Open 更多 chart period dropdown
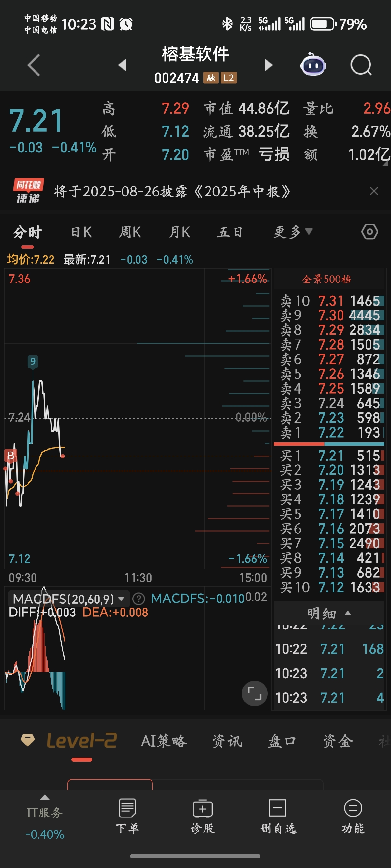Viewport: 391px width, 868px height. coord(293,232)
